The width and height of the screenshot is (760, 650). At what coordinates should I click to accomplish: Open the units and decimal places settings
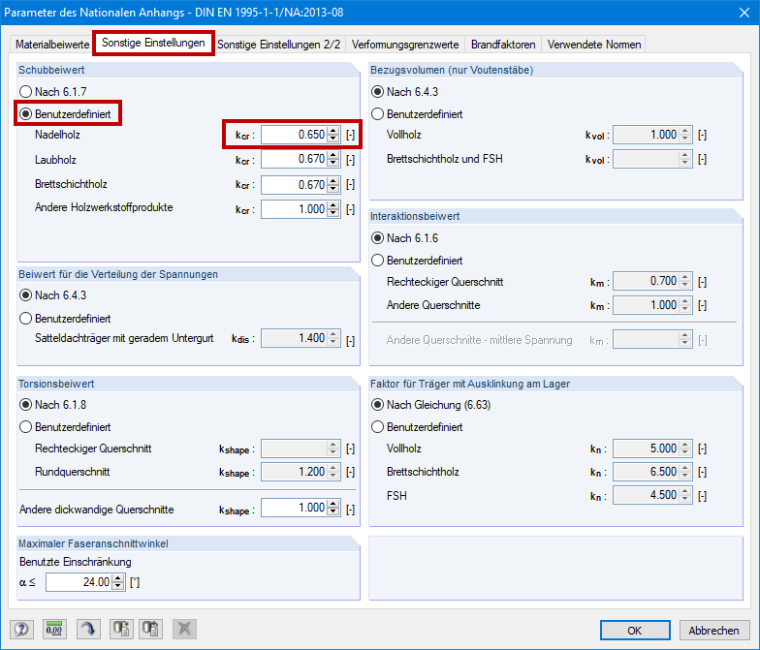[54, 629]
